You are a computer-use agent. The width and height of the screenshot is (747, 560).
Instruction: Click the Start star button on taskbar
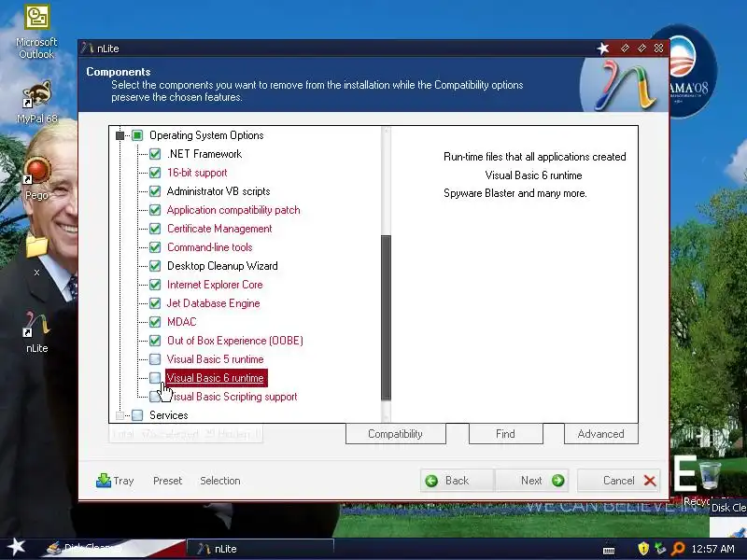(16, 547)
